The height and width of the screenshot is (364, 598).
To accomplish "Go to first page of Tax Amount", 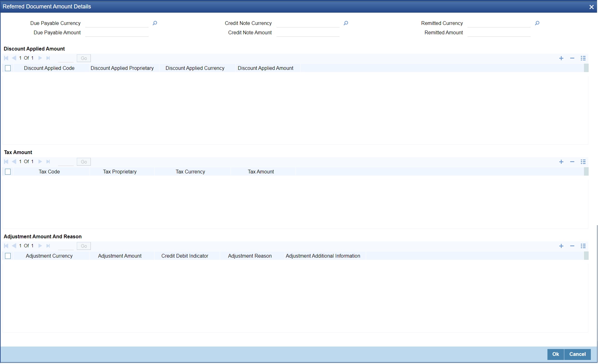I will [6, 162].
